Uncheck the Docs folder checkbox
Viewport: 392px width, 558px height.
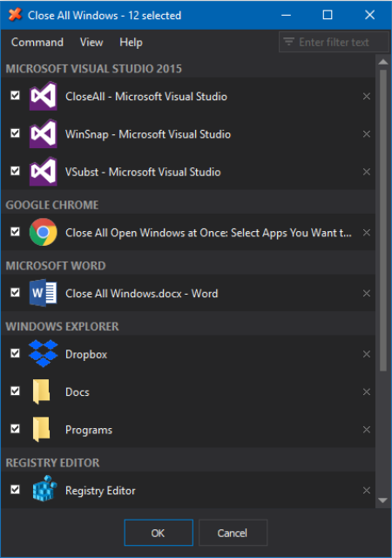pyautogui.click(x=16, y=391)
